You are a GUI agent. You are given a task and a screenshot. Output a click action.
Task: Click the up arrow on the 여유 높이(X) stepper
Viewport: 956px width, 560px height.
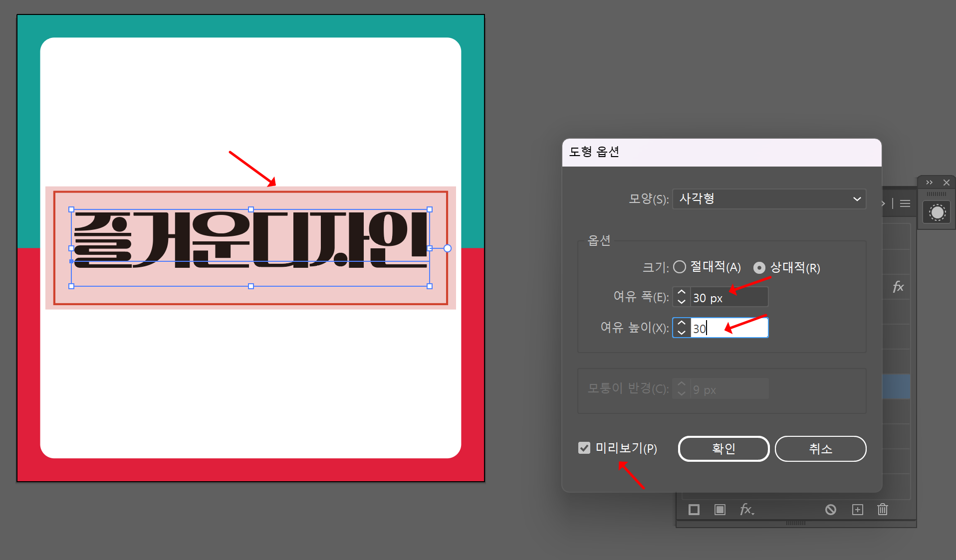[681, 324]
